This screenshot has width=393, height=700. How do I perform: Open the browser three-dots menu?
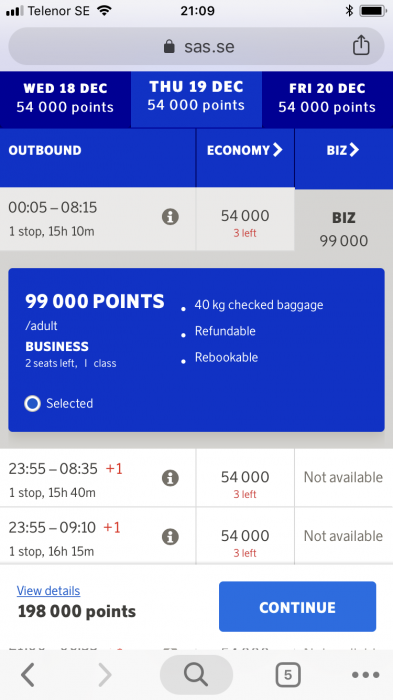[365, 675]
